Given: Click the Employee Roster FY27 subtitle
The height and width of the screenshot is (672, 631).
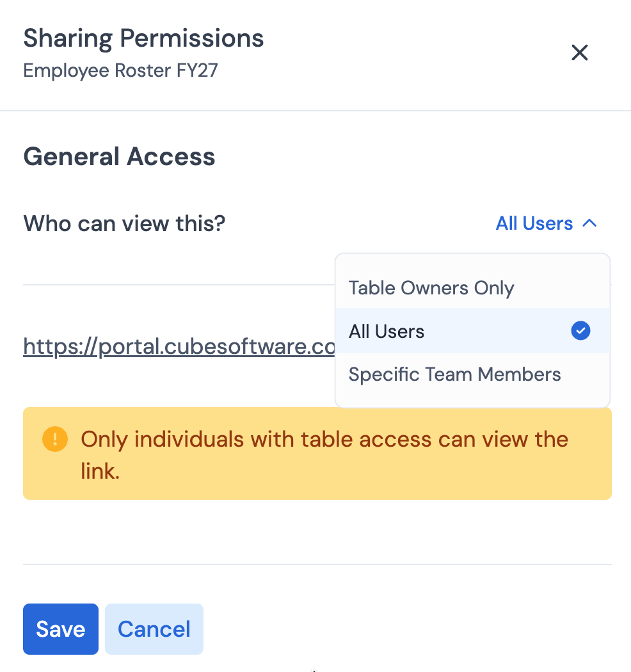Looking at the screenshot, I should point(120,70).
